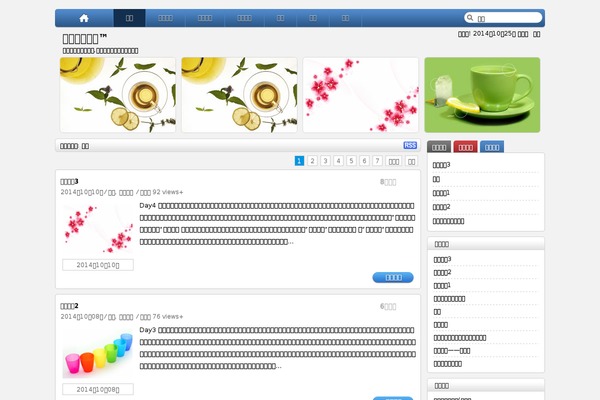This screenshot has height=400, width=600.
Task: Switch to the blue sidebar tab
Action: [492, 147]
